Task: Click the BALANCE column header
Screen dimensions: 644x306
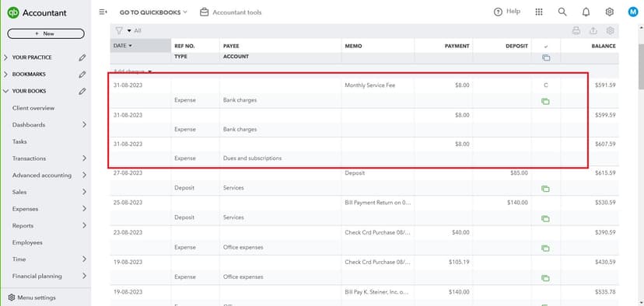Action: 604,46
